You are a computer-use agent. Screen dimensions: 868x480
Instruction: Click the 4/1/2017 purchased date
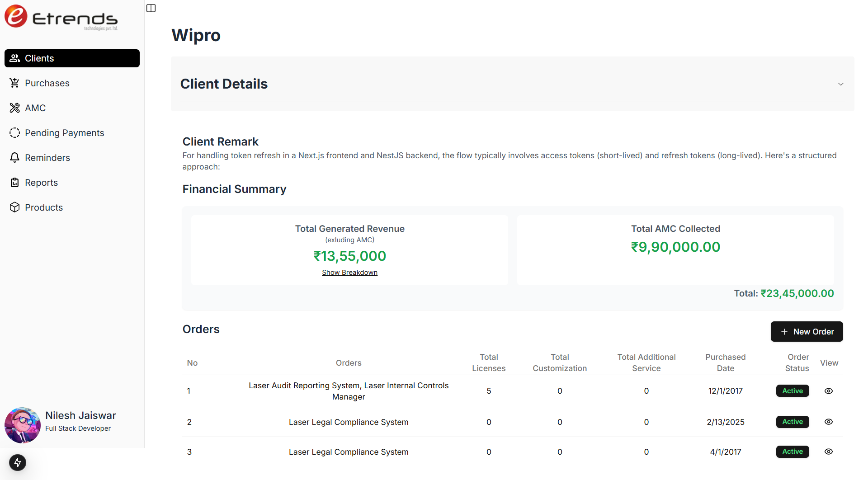pyautogui.click(x=725, y=452)
